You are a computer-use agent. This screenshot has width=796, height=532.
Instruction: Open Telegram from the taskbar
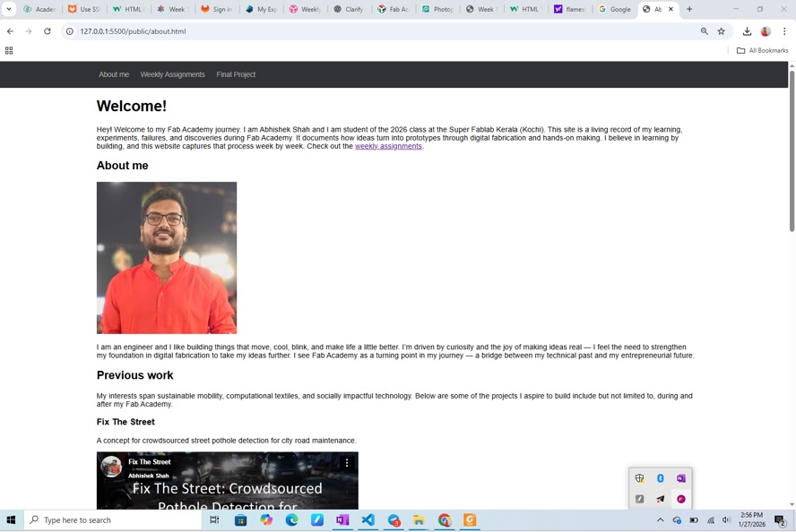coord(394,519)
